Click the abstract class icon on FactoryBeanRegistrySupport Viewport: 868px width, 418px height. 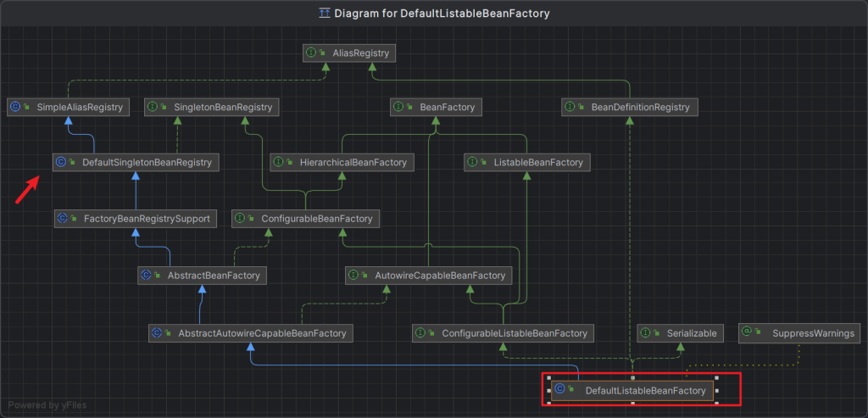pos(62,219)
